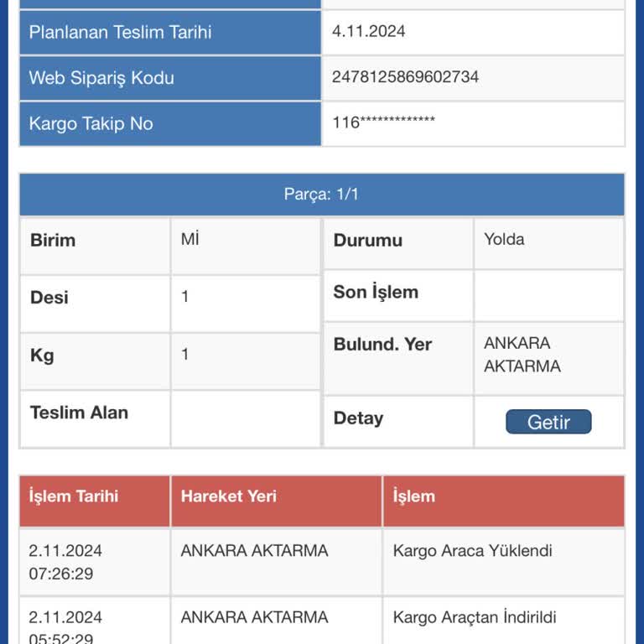Click the Detay label cell
Image resolution: width=644 pixels, height=644 pixels.
pos(398,422)
